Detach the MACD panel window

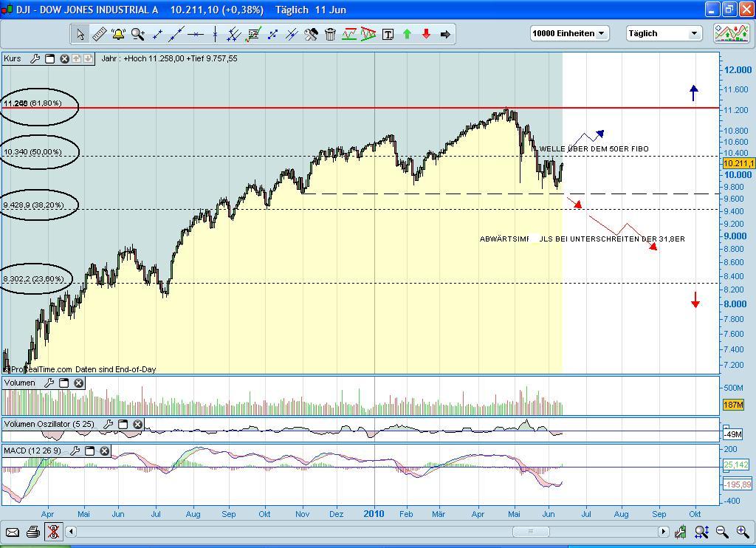[x=89, y=451]
